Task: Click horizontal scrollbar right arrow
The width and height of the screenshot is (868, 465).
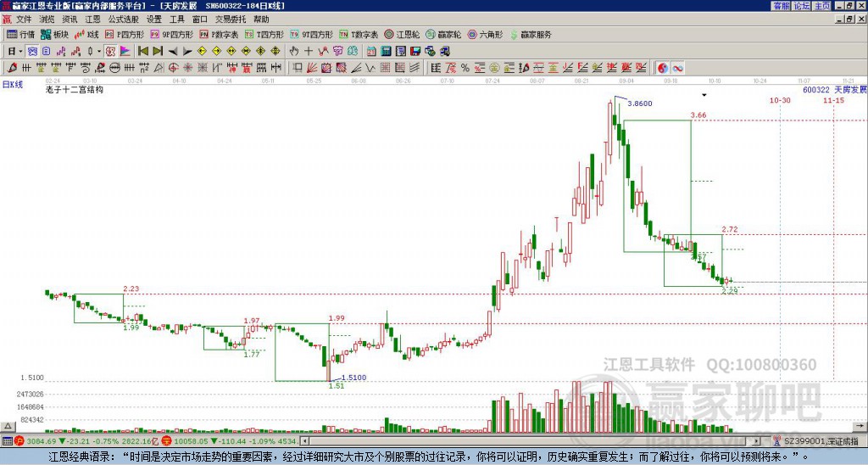Action: pos(757,441)
